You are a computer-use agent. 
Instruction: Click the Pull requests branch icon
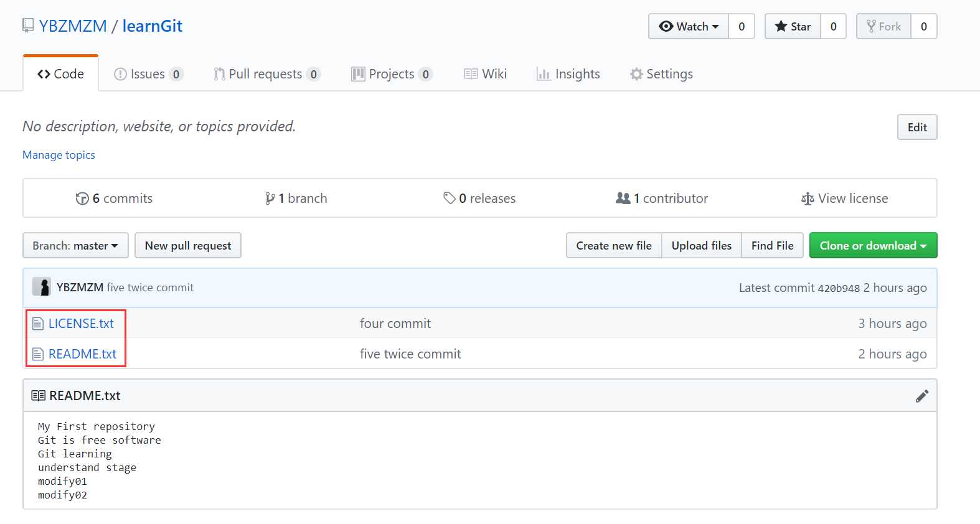point(219,74)
